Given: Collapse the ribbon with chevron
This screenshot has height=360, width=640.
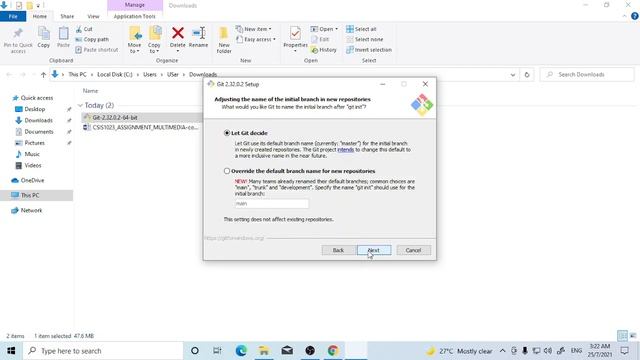Looking at the screenshot, I should [x=624, y=16].
